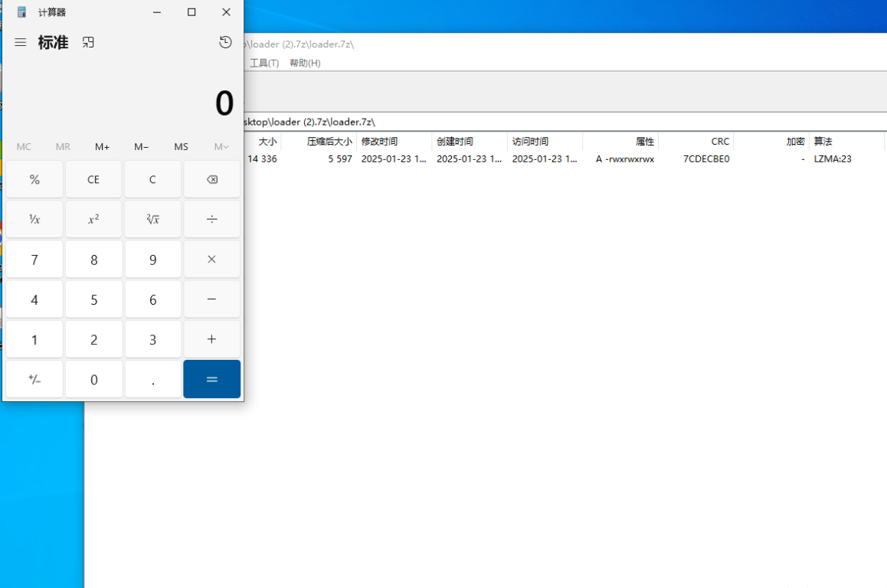Click the MC memory clear button
This screenshot has height=588, width=887.
pos(24,146)
